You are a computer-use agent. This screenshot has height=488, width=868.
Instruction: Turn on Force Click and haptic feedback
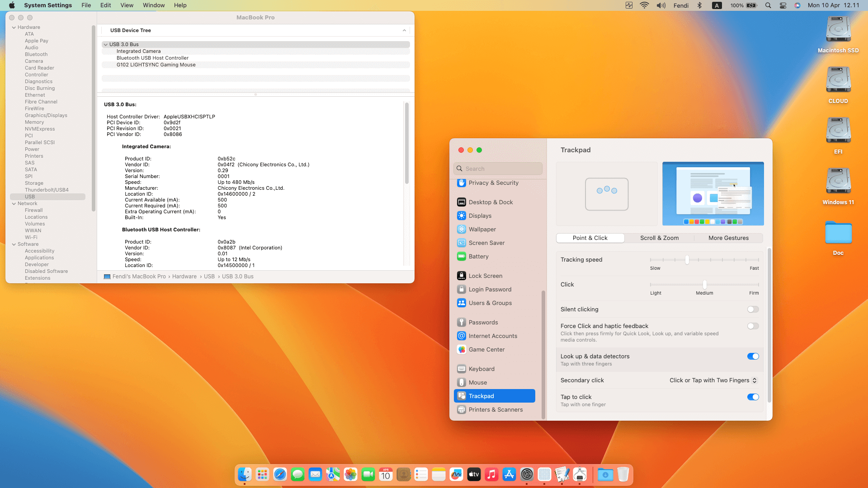753,326
